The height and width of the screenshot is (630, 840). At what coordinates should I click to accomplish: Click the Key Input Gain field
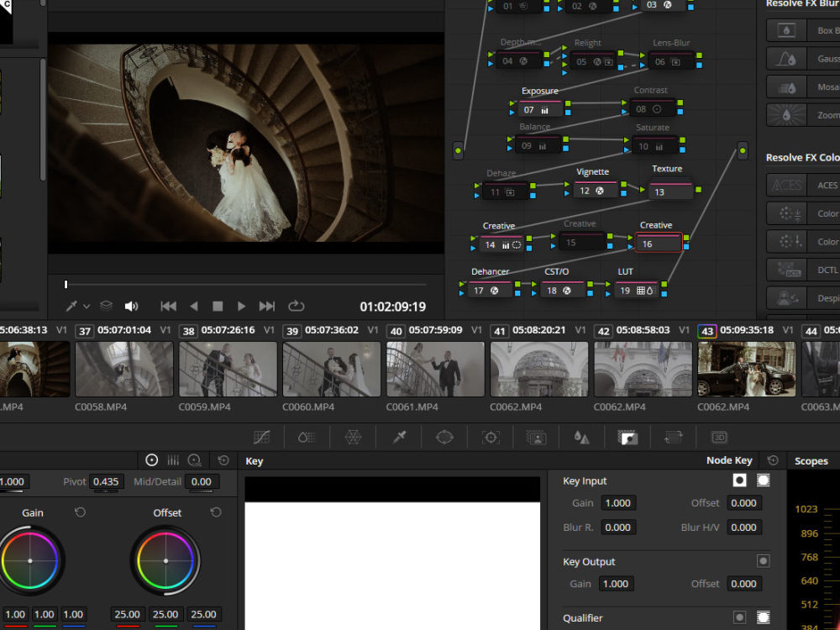pyautogui.click(x=617, y=503)
